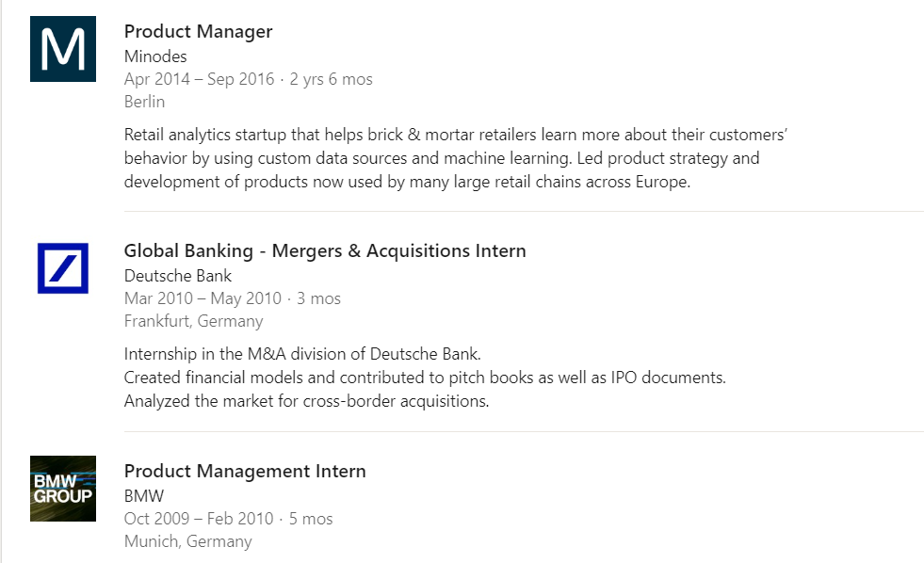This screenshot has height=563, width=924.
Task: Click the 2 yrs 6 mos duration text
Action: pyautogui.click(x=332, y=79)
